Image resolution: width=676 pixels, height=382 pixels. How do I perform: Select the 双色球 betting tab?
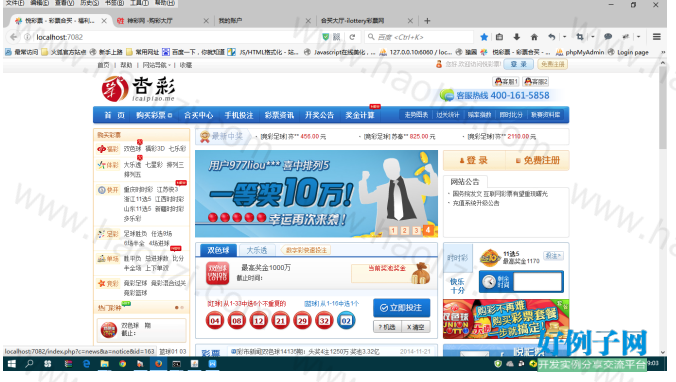(x=218, y=250)
